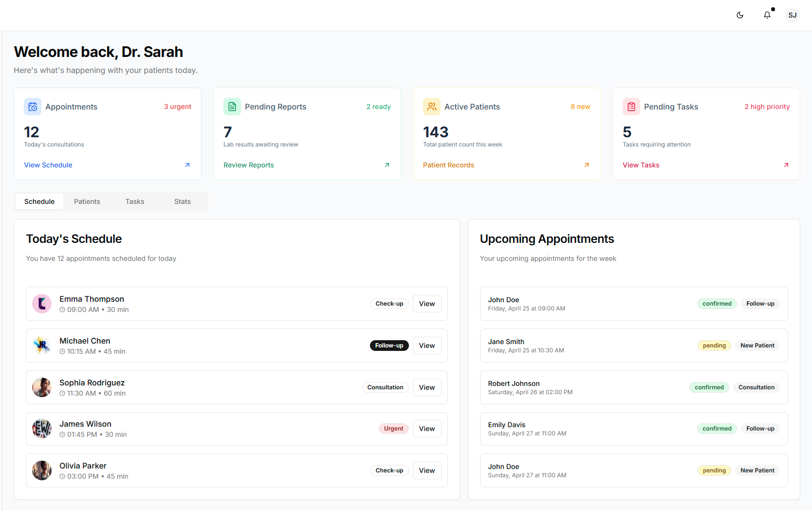Image resolution: width=812 pixels, height=511 pixels.
Task: Click the Active Patients people icon
Action: click(432, 107)
